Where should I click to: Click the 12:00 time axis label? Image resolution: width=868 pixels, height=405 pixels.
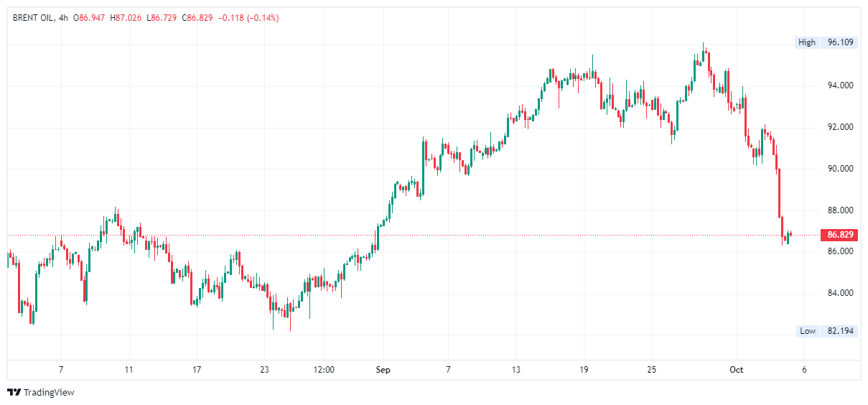(324, 370)
